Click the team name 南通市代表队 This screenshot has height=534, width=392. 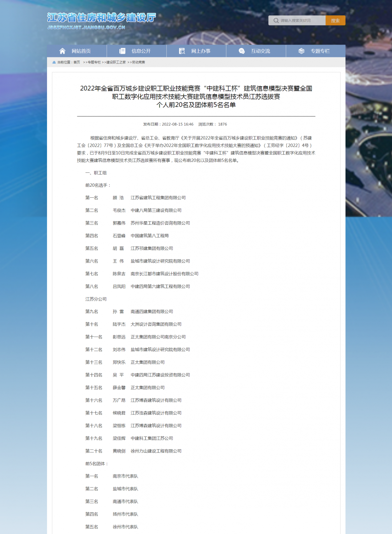click(125, 502)
